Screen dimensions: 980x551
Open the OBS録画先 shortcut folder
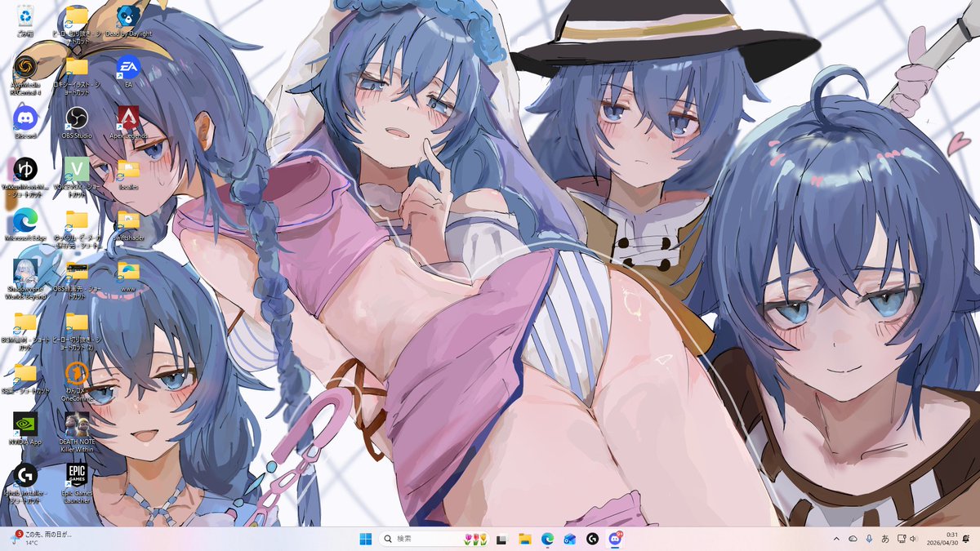pos(77,278)
